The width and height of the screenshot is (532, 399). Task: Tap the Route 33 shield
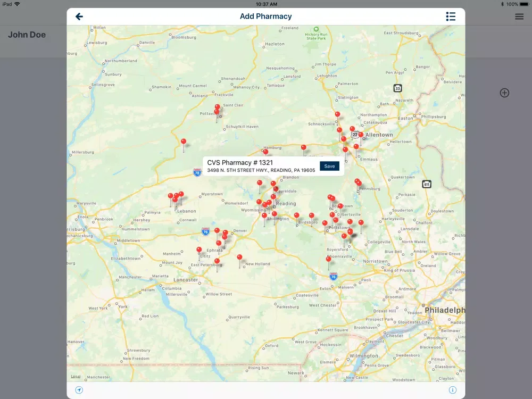397,88
